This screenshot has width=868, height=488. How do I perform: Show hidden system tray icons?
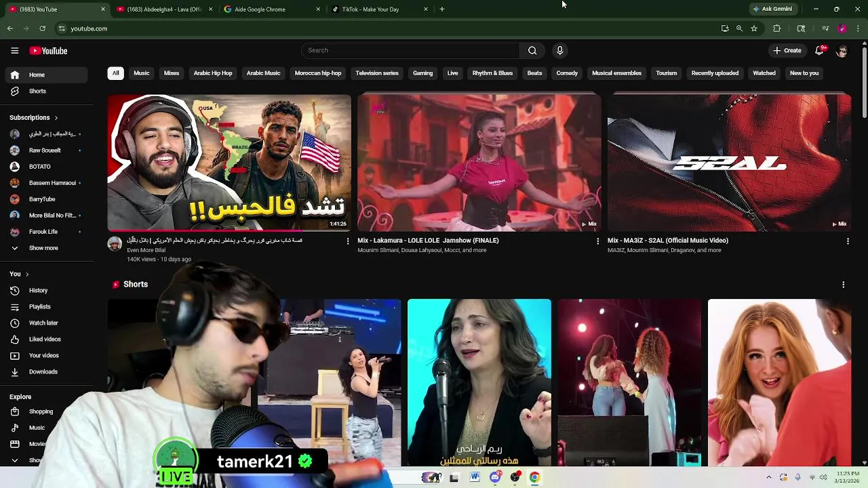768,477
